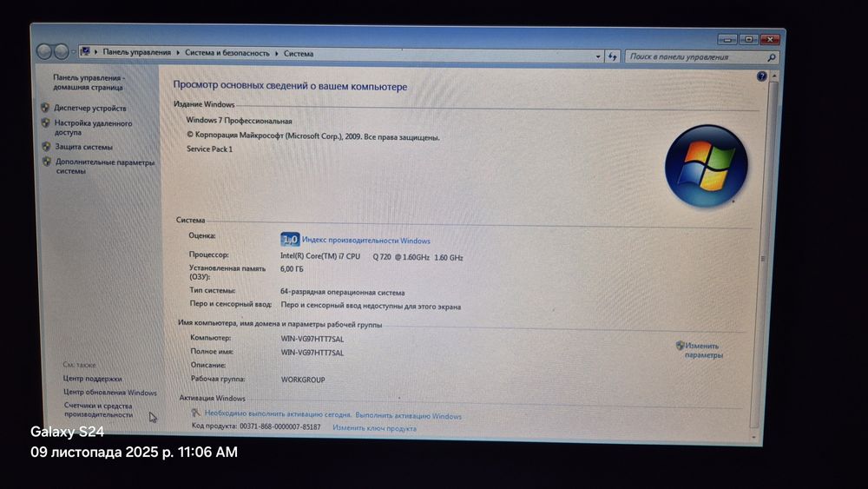The height and width of the screenshot is (489, 868).
Task: Click the scrollbar up arrow
Action: (774, 76)
